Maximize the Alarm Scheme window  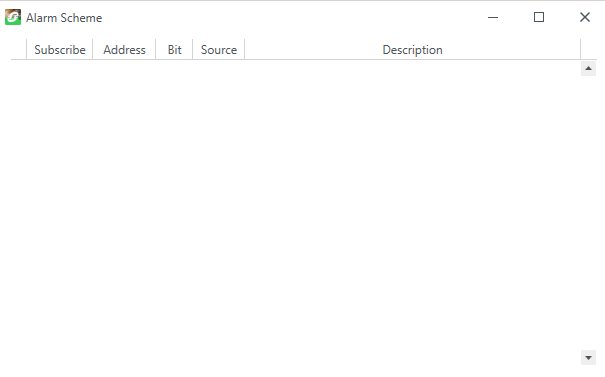(539, 17)
